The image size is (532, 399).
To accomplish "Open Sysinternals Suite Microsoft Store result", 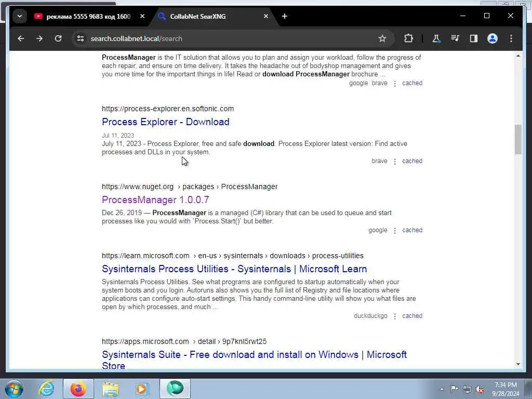I will point(254,360).
